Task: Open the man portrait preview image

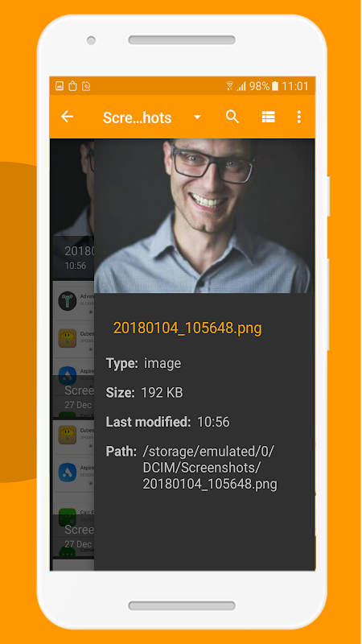Action: 204,216
